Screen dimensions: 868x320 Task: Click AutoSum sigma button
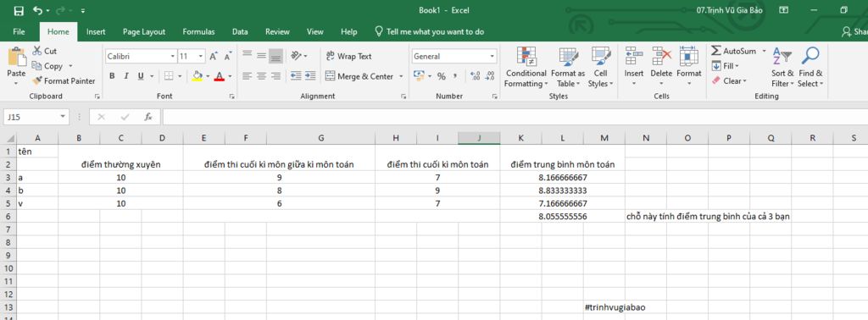tap(733, 51)
